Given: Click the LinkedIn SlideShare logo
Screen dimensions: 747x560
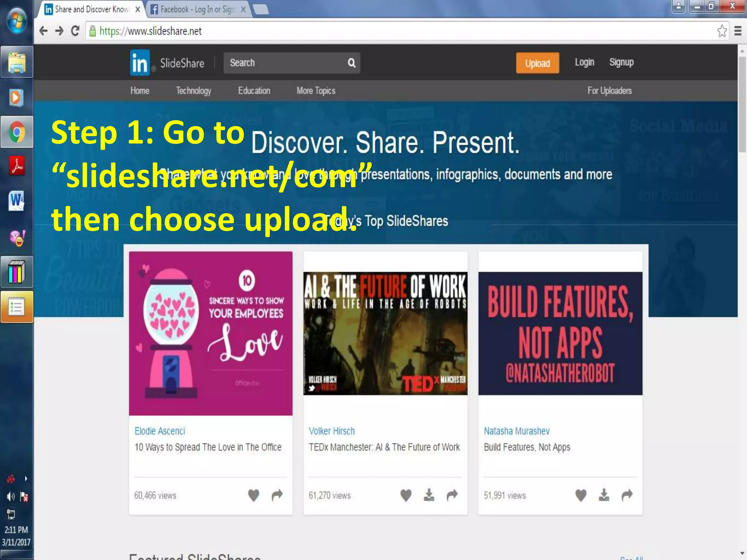Looking at the screenshot, I should [140, 63].
